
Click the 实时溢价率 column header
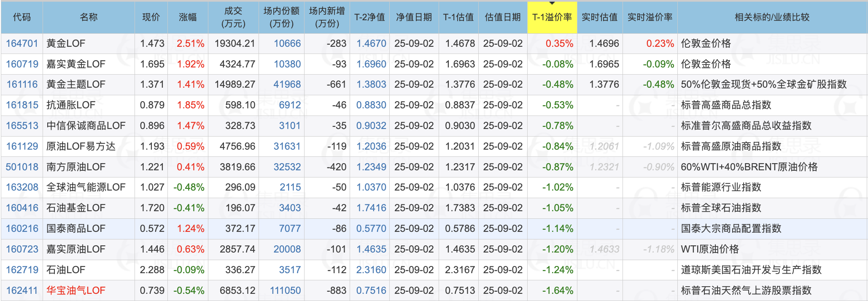(650, 17)
